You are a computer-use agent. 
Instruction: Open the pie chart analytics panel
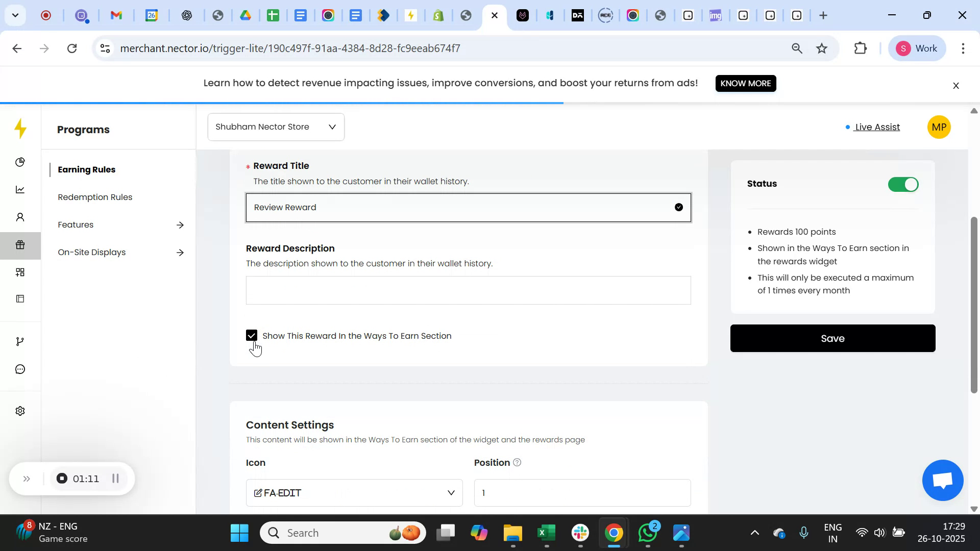(x=20, y=162)
